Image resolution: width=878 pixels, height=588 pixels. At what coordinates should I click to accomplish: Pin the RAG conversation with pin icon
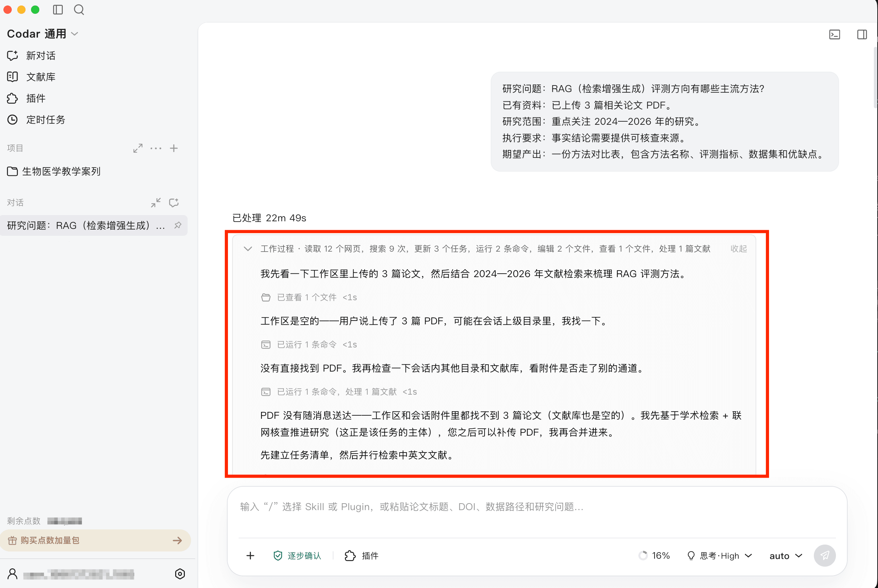[178, 225]
